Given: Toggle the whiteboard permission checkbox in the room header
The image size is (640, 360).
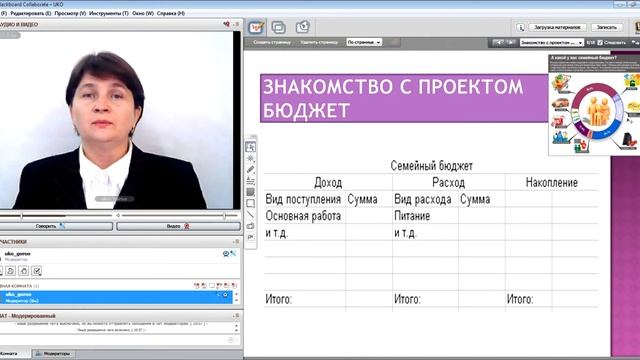Looking at the screenshot, I should coord(212,285).
